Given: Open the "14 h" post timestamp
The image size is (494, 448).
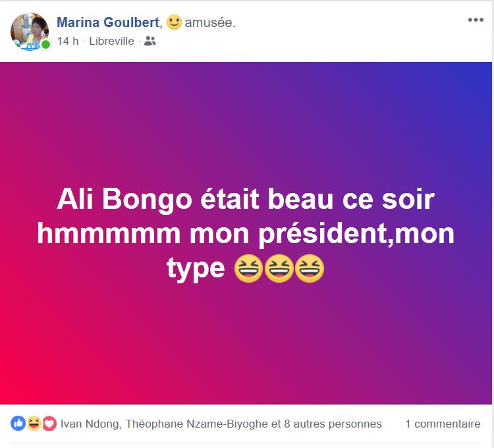Looking at the screenshot, I should (68, 41).
